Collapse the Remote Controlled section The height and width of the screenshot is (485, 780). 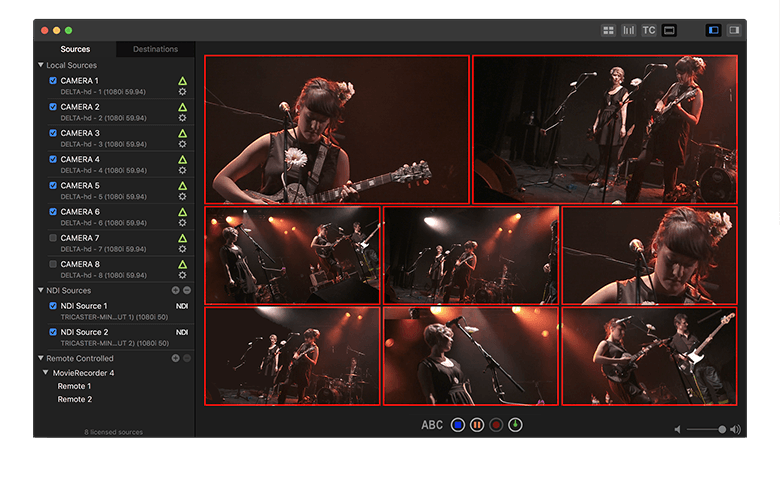pos(41,358)
